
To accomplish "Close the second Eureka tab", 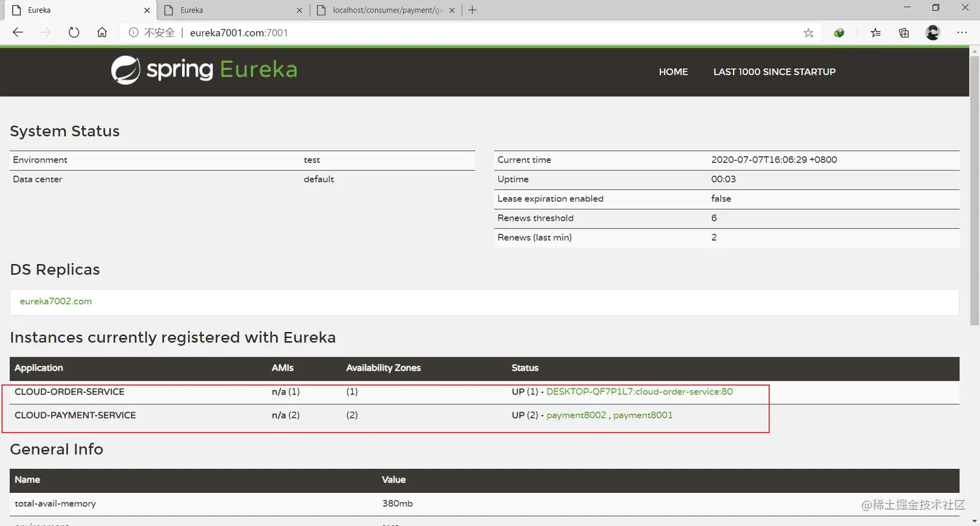I will coord(299,10).
